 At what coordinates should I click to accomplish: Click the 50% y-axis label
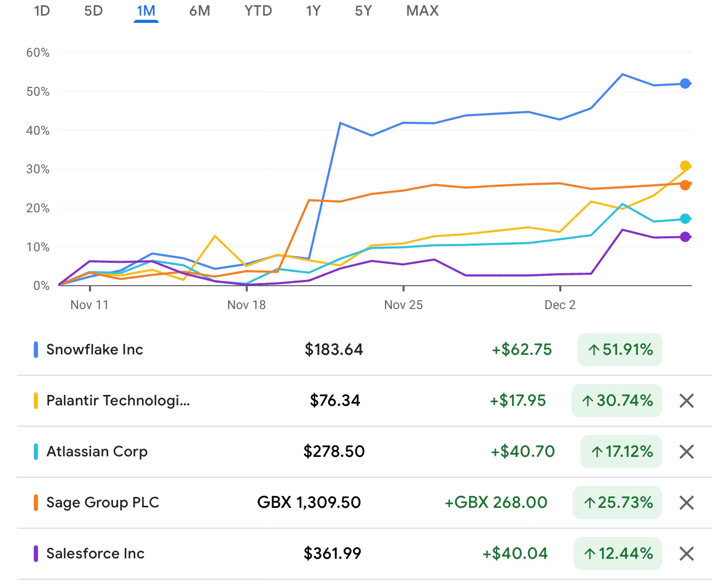(x=38, y=92)
